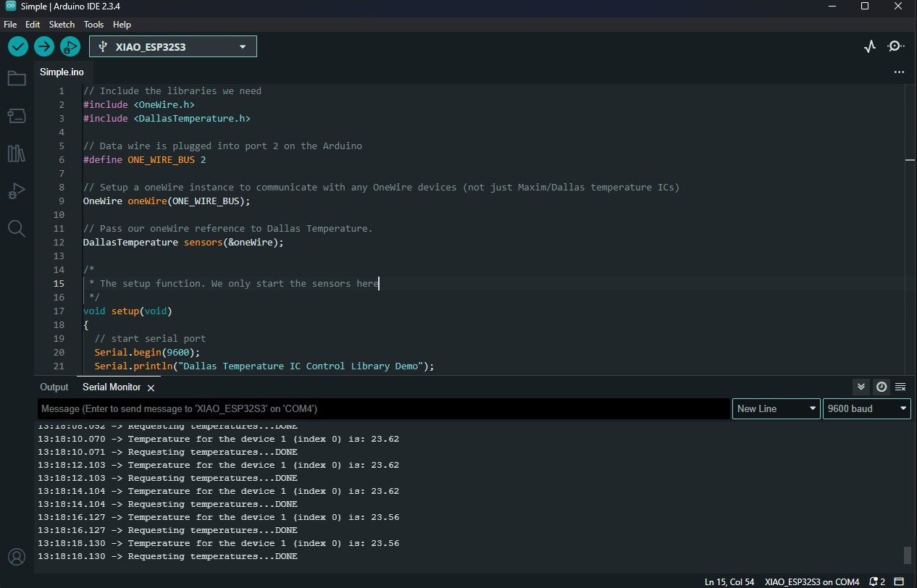Click the Serial.println Dallas Temperature line
Image resolution: width=917 pixels, height=588 pixels.
click(264, 366)
